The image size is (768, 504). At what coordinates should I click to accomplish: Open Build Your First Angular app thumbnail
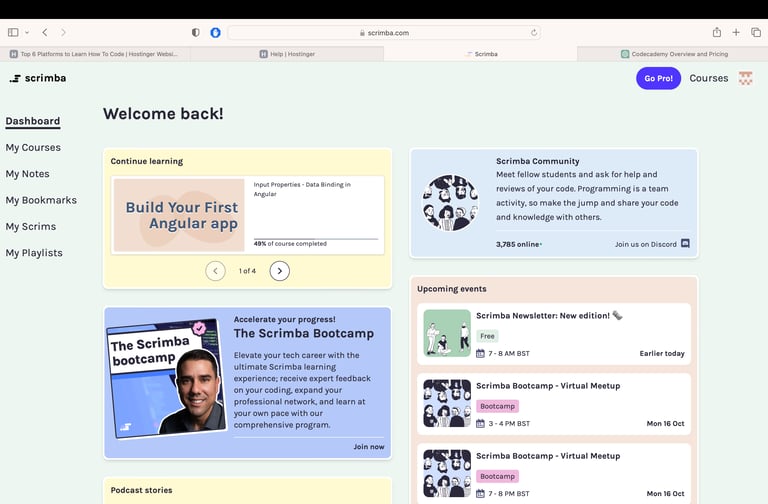[179, 215]
